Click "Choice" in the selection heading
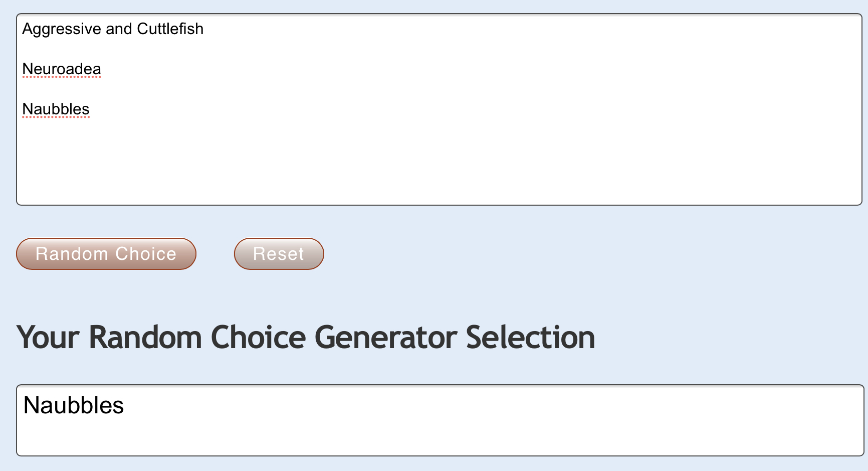The image size is (868, 471). tap(258, 337)
